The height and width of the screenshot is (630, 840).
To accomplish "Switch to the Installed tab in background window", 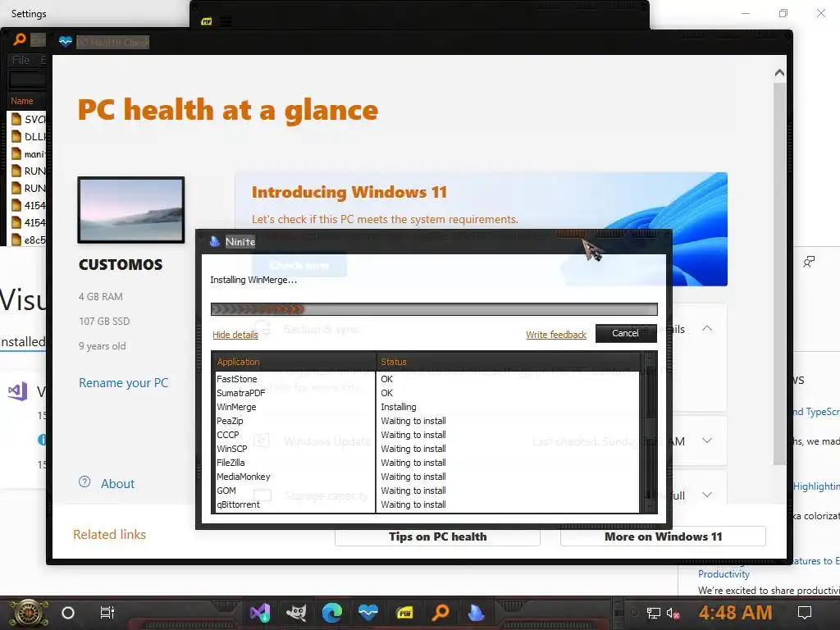I will pos(22,342).
